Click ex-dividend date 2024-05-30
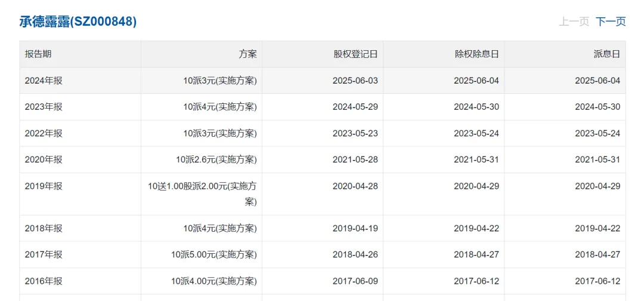The height and width of the screenshot is (301, 644). click(476, 107)
